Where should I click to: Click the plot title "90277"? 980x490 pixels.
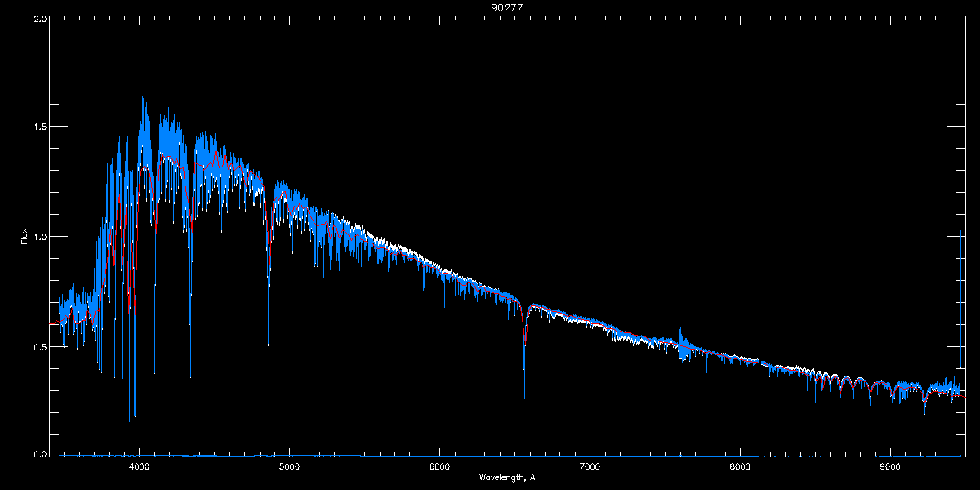[x=507, y=7]
